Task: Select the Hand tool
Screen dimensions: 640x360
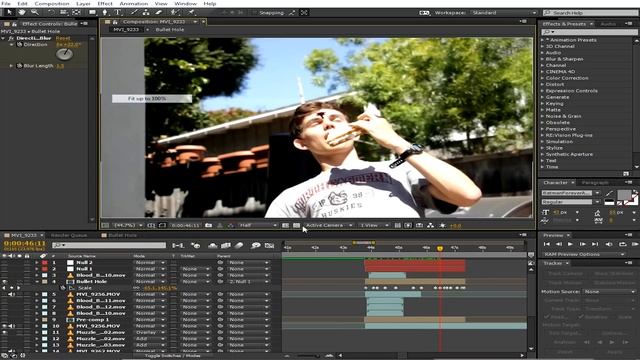Action: (x=22, y=13)
